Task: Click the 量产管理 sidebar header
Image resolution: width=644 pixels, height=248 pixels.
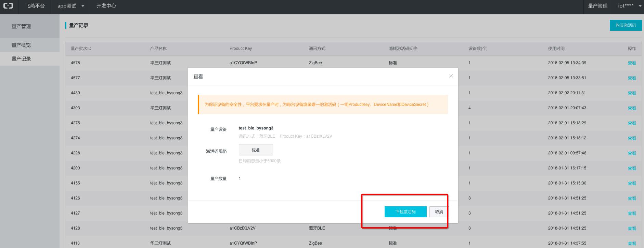Action: (21, 26)
